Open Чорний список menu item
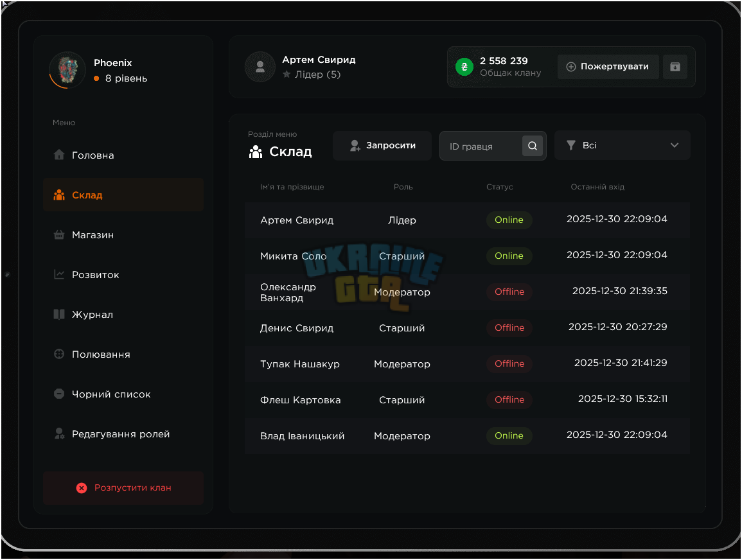This screenshot has width=742, height=560. [x=123, y=394]
